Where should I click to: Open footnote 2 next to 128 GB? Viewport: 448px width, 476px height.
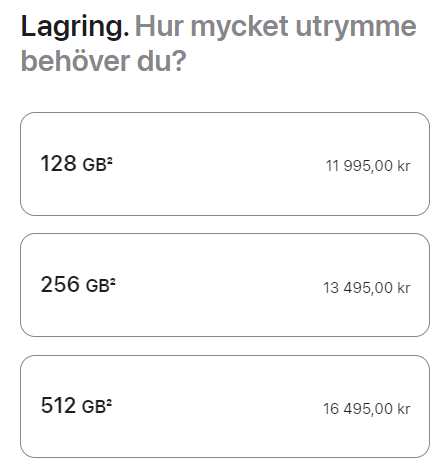[110, 160]
